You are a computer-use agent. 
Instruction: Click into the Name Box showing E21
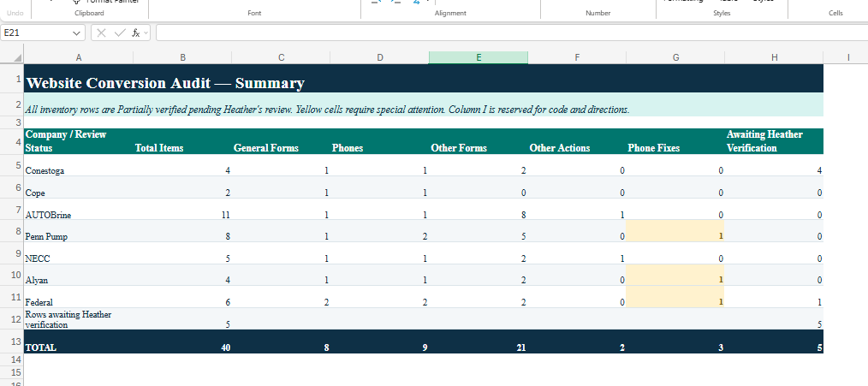click(36, 33)
